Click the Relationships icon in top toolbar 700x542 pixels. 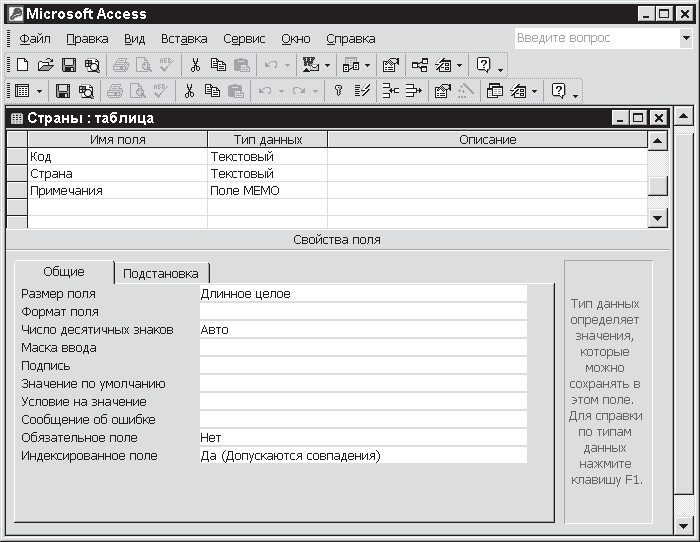[x=418, y=65]
